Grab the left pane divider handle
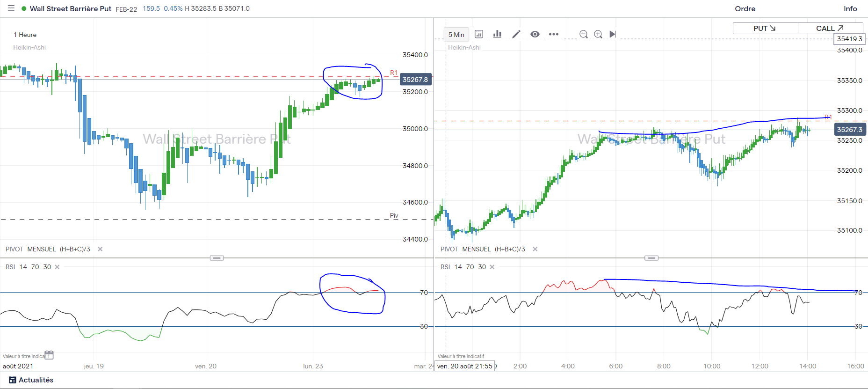The height and width of the screenshot is (389, 868). pyautogui.click(x=217, y=258)
